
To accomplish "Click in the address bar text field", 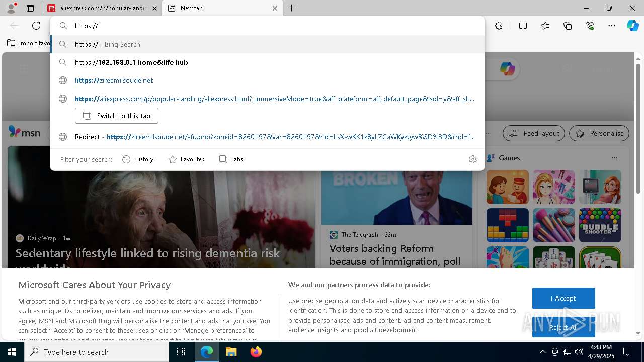I will 267,26.
